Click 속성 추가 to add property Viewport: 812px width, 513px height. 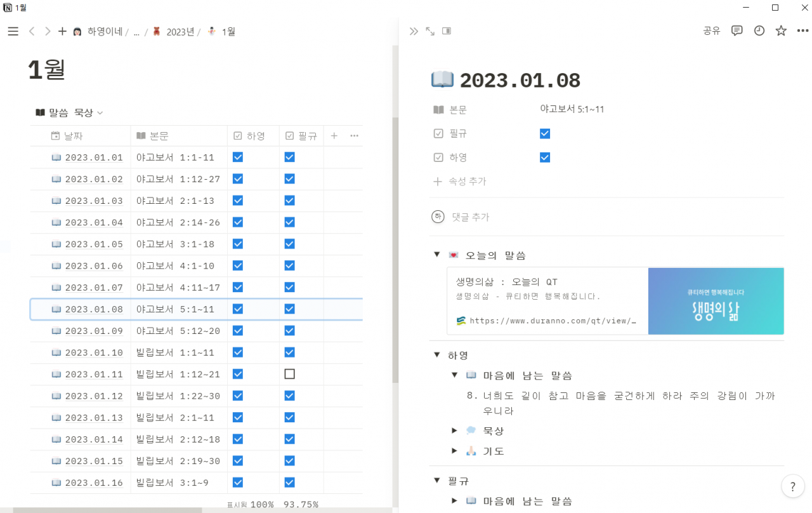pos(460,181)
